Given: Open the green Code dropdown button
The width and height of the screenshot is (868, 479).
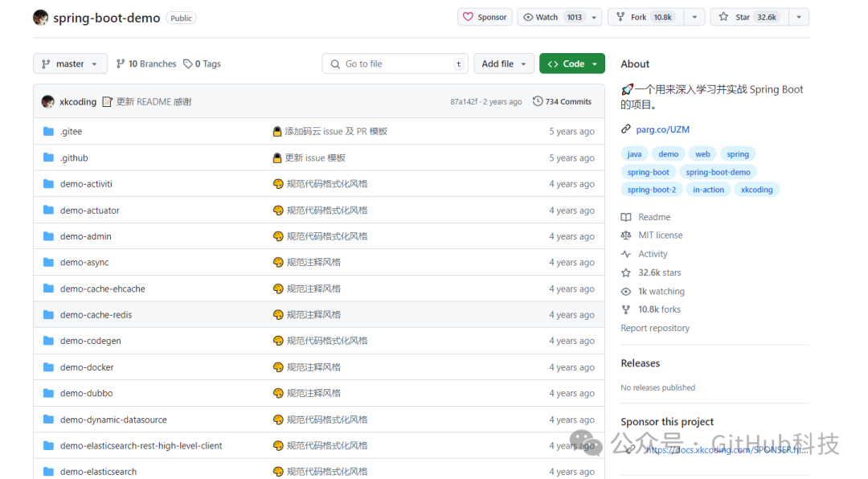Looking at the screenshot, I should [x=572, y=63].
